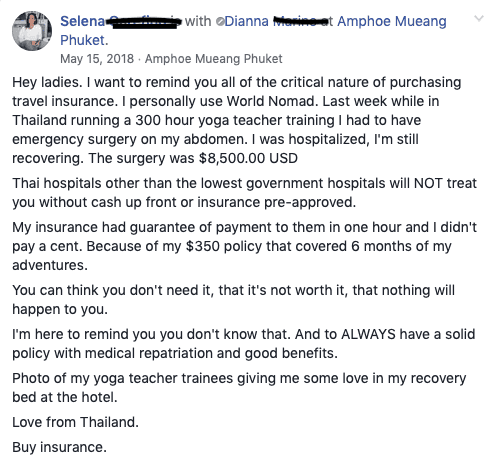Open the Amphoe Mueang location link in header

pos(392,21)
